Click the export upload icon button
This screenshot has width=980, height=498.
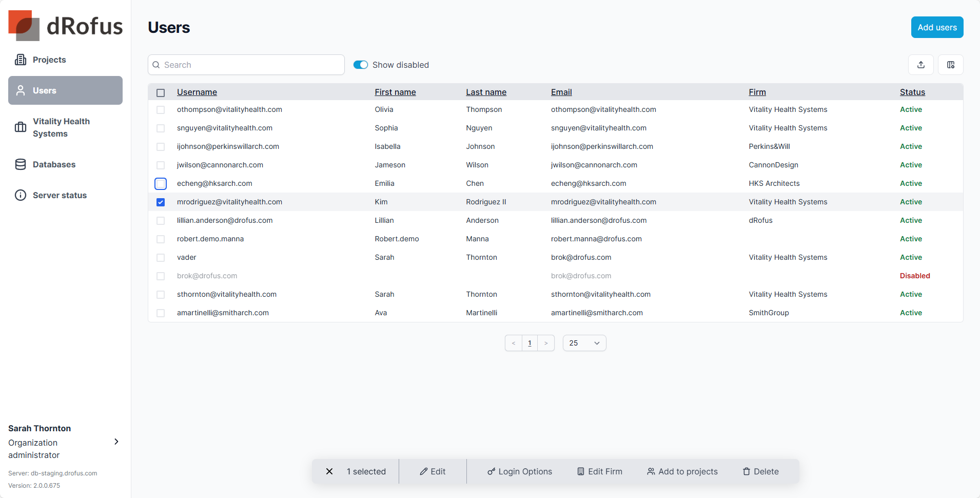(920, 65)
